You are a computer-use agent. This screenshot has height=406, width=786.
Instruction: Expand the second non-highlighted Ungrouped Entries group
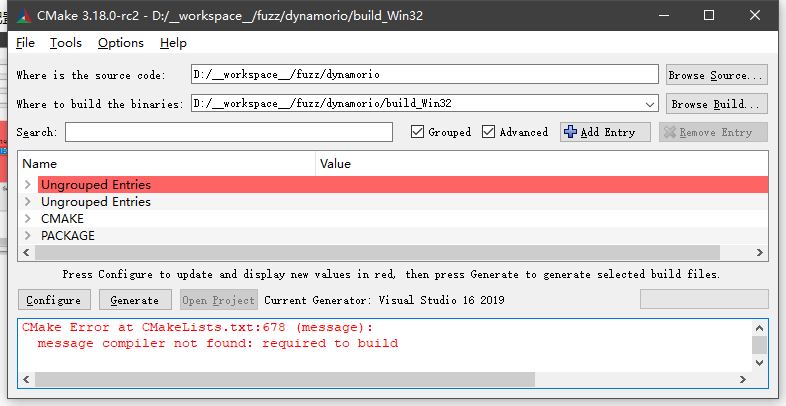pyautogui.click(x=28, y=201)
